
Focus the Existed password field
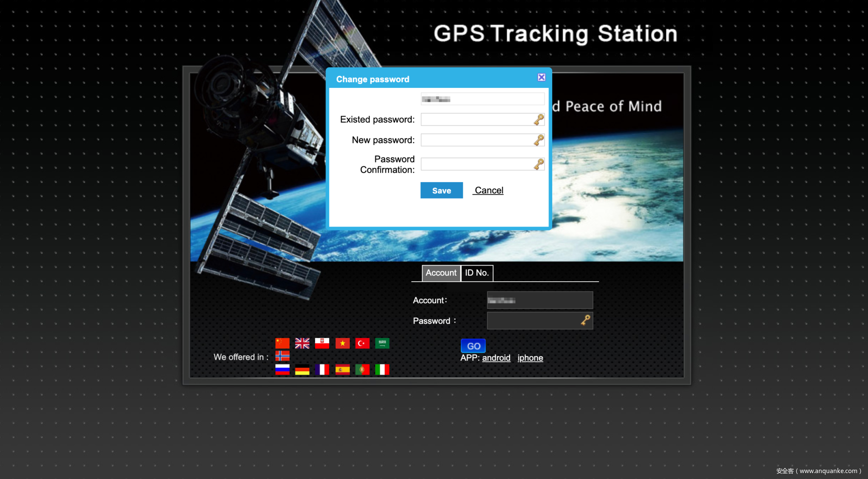pos(477,120)
